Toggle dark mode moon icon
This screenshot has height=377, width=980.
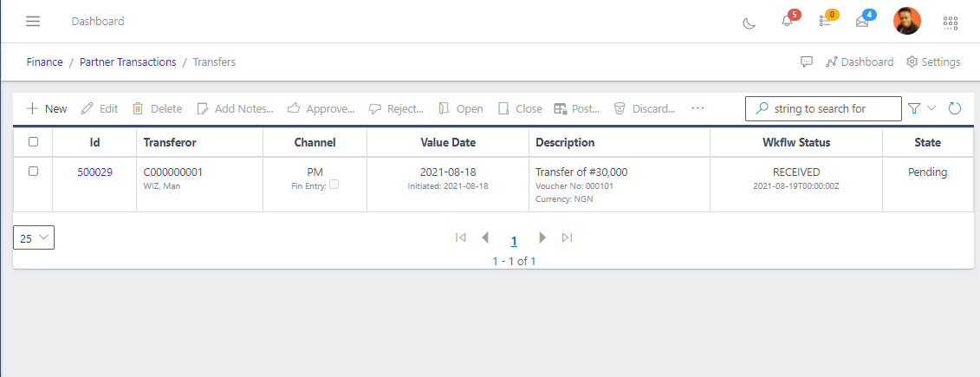click(x=749, y=23)
